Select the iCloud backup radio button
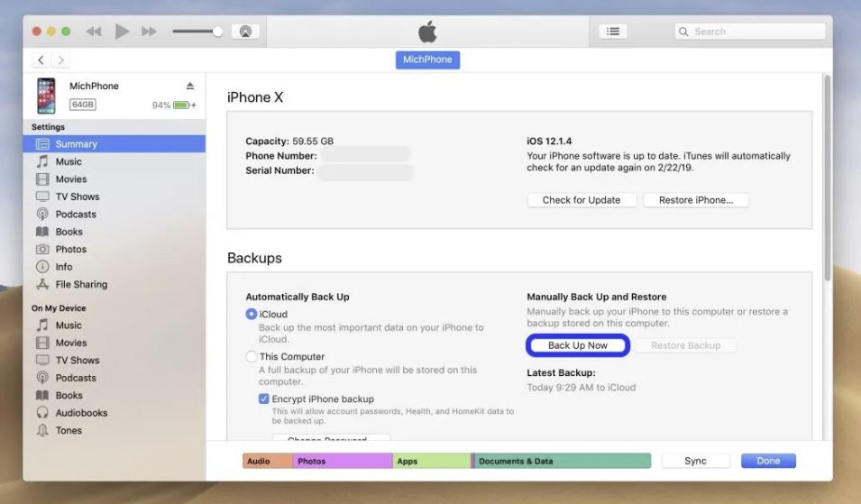 pos(252,314)
